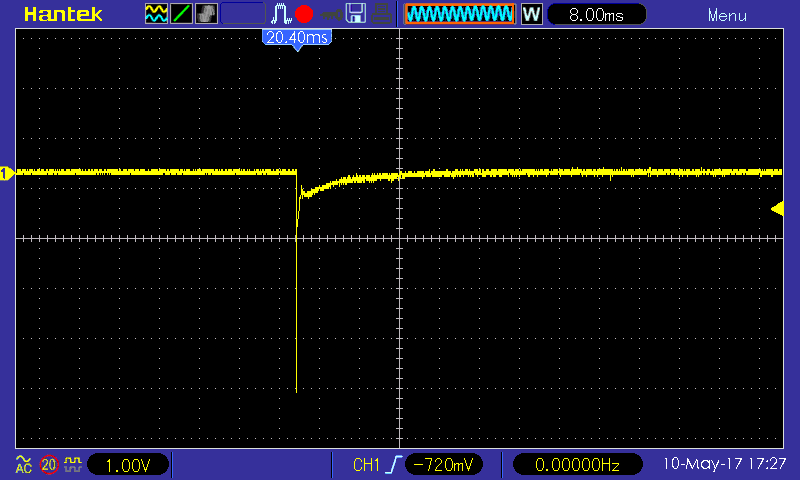Click the floppy disk save icon

[x=356, y=14]
